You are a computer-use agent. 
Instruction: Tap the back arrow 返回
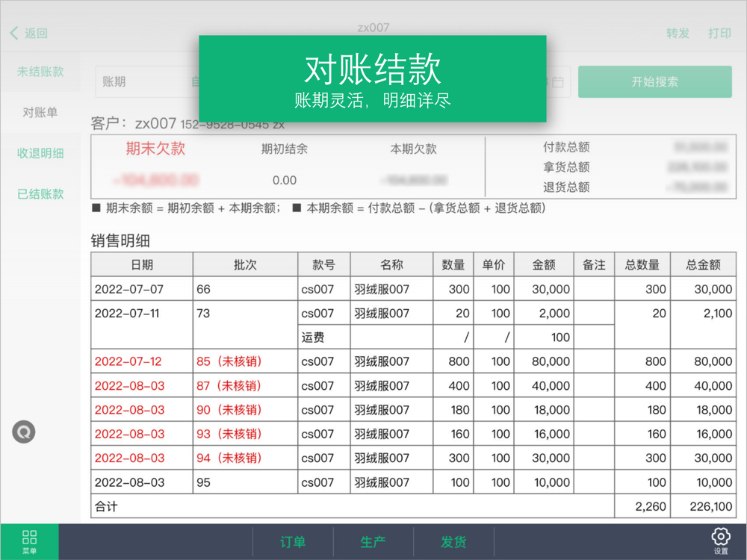28,34
